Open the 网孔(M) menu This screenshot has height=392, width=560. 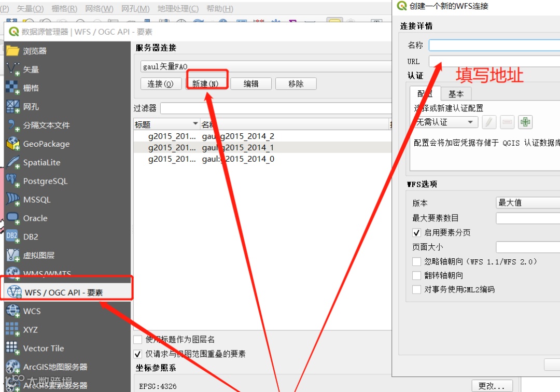(135, 9)
